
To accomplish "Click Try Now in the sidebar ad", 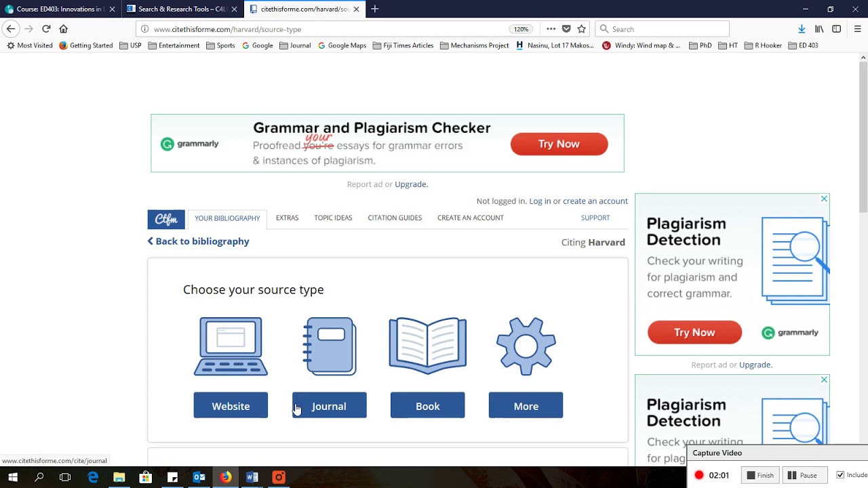I will pyautogui.click(x=694, y=332).
